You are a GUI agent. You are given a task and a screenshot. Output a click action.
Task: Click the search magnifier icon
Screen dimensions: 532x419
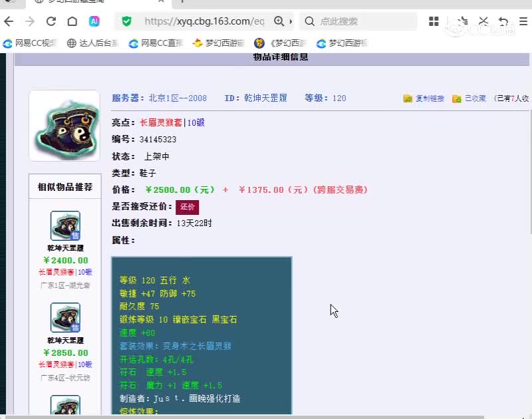pyautogui.click(x=309, y=22)
